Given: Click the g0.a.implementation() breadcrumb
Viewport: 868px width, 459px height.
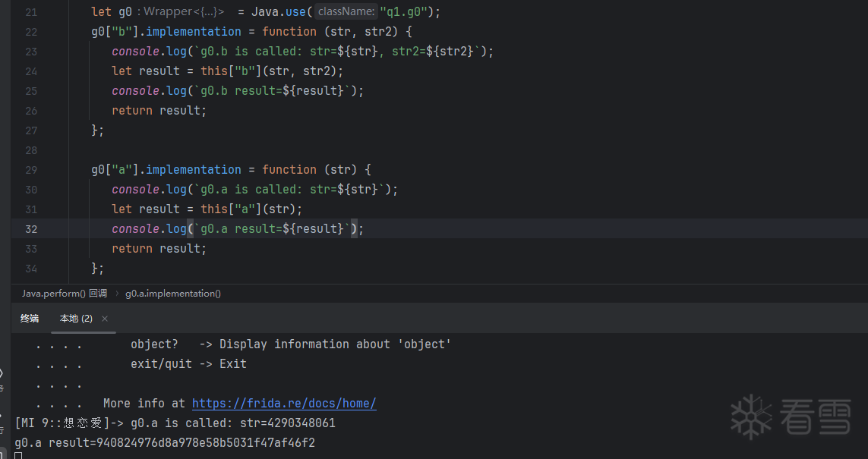Looking at the screenshot, I should pos(173,294).
